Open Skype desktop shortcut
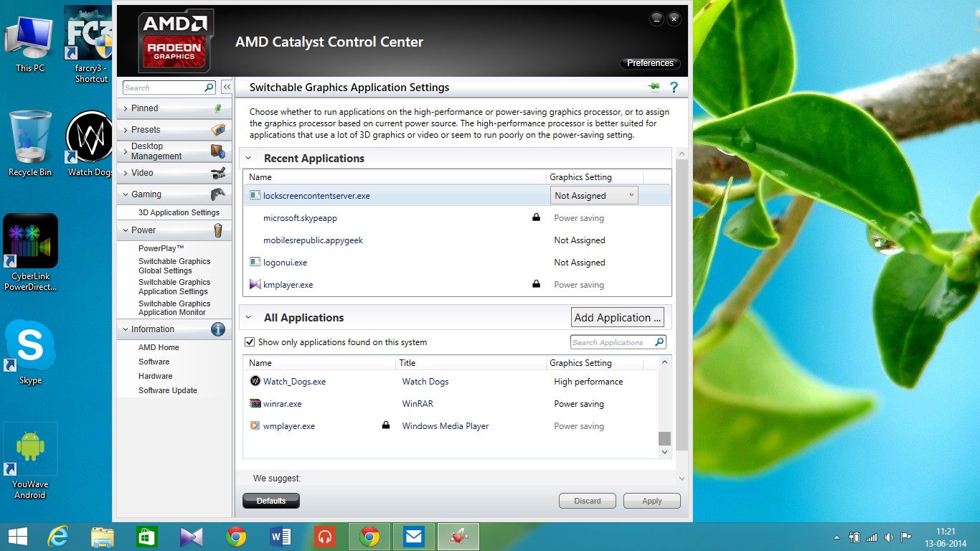Image resolution: width=980 pixels, height=551 pixels. pyautogui.click(x=30, y=352)
